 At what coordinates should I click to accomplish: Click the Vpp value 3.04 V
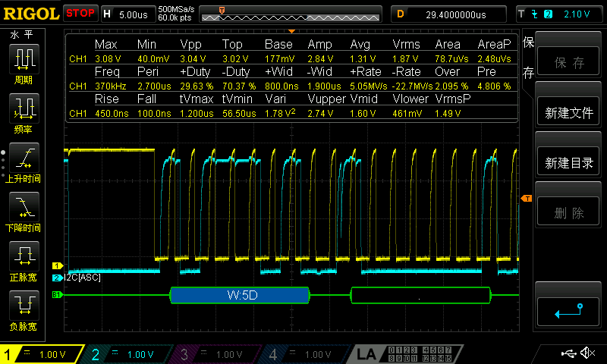point(193,59)
